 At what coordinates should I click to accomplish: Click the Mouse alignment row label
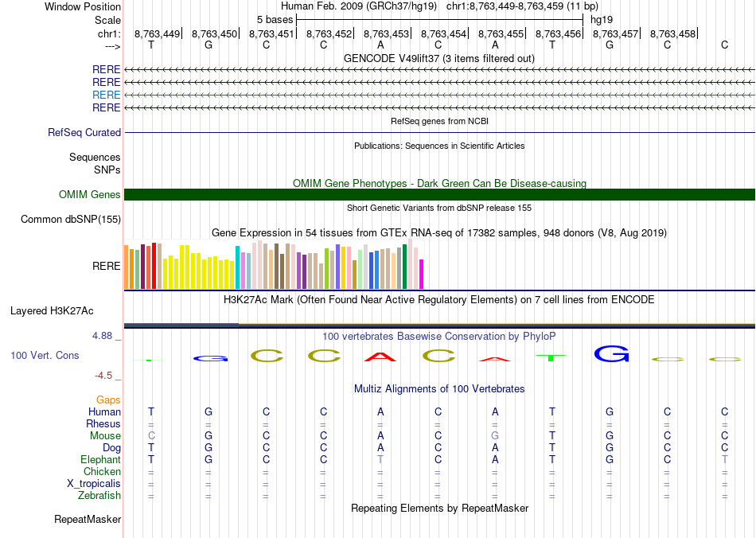click(105, 436)
